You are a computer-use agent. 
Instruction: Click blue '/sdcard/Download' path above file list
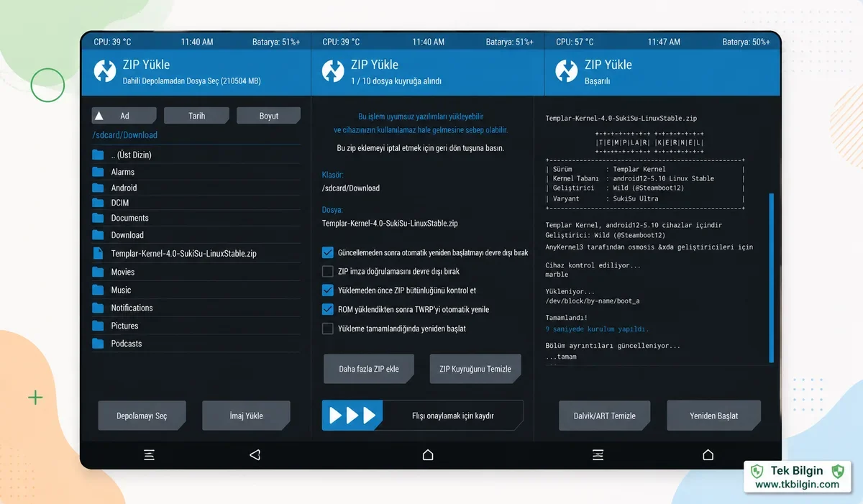(124, 135)
